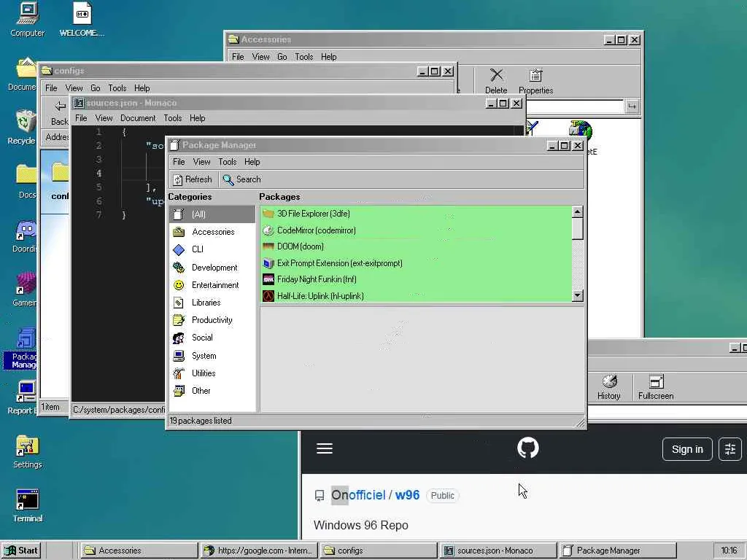Switch to Accessories taskbar item
747x560 pixels.
tap(138, 551)
